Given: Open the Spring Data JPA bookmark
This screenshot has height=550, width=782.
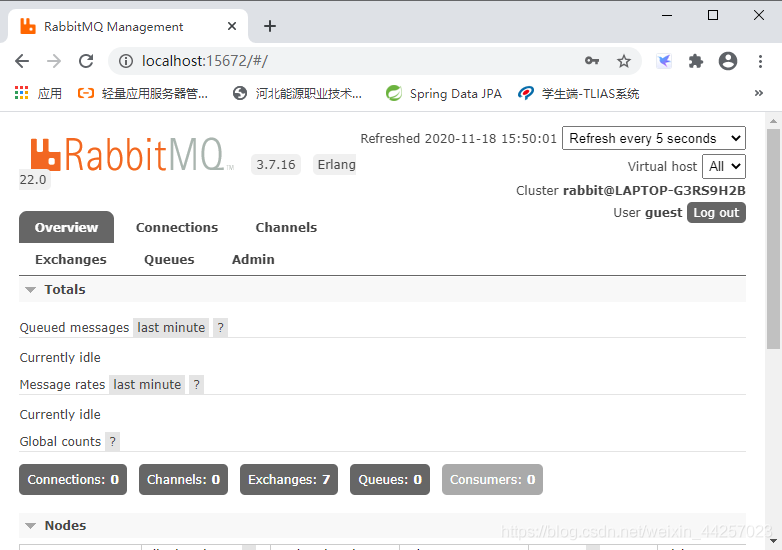Looking at the screenshot, I should (x=444, y=93).
